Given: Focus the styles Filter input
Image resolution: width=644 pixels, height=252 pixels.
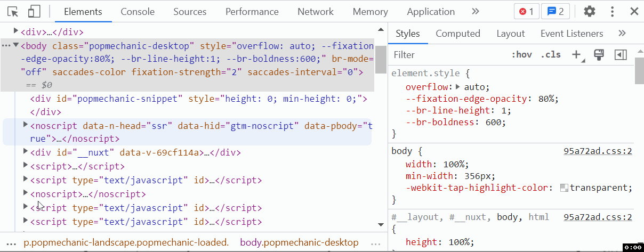Looking at the screenshot, I should (448, 54).
